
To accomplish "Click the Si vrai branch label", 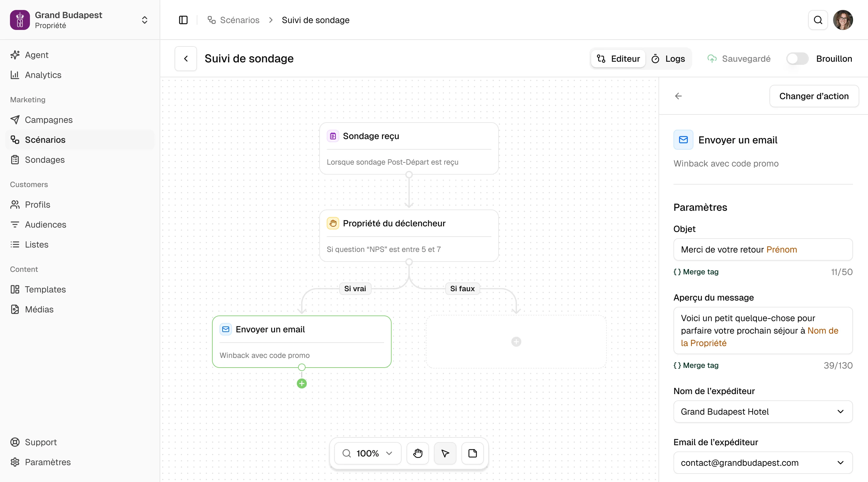I will point(355,288).
